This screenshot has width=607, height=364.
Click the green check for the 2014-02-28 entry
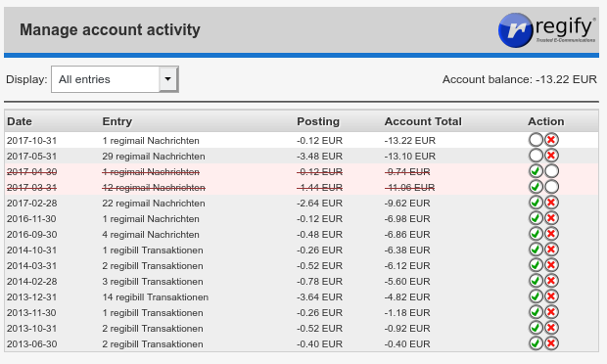point(536,281)
